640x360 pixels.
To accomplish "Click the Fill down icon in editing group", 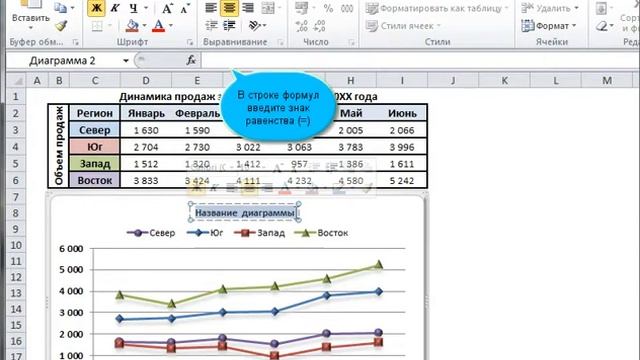I will (601, 8).
